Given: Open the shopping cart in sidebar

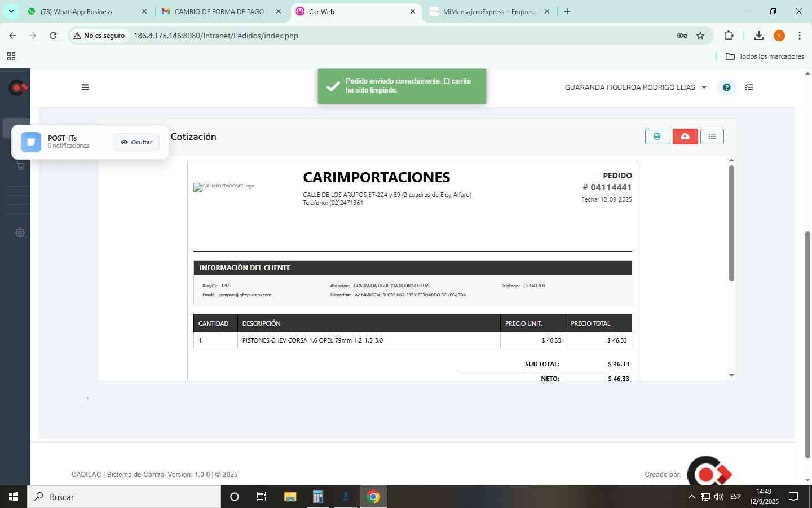Looking at the screenshot, I should [20, 166].
